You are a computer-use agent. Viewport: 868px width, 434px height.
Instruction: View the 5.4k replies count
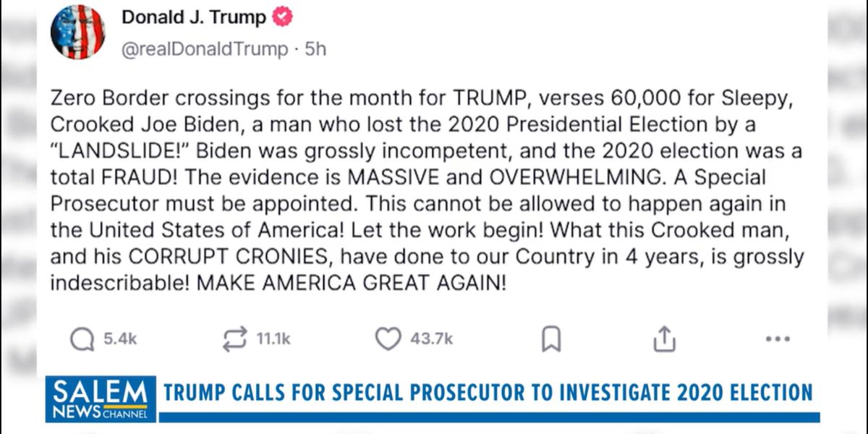point(120,339)
